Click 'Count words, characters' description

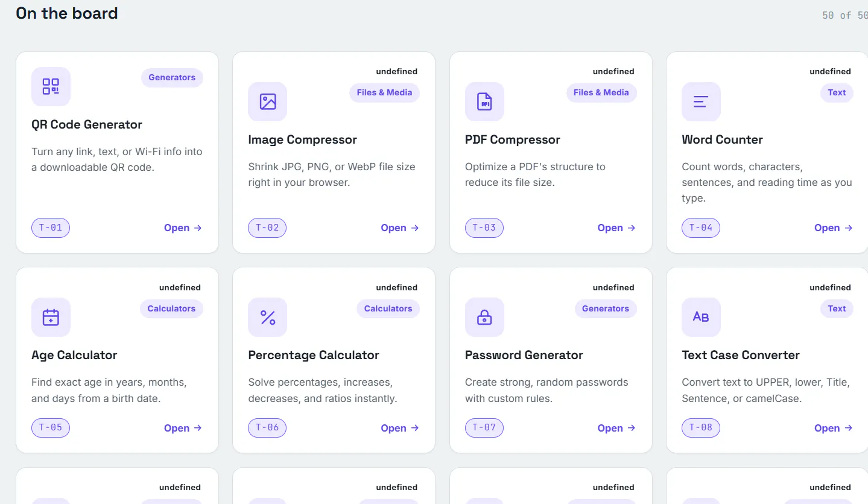(x=767, y=182)
